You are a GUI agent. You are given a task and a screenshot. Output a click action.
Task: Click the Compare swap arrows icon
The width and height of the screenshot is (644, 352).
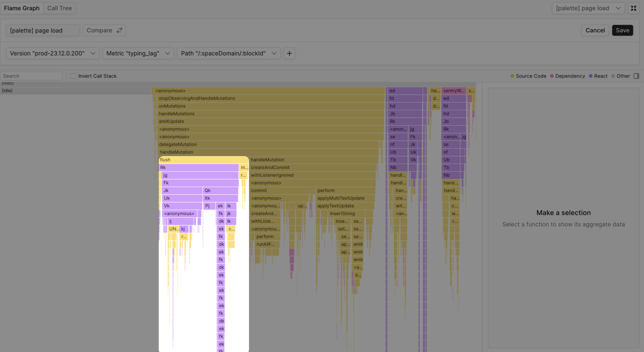119,30
